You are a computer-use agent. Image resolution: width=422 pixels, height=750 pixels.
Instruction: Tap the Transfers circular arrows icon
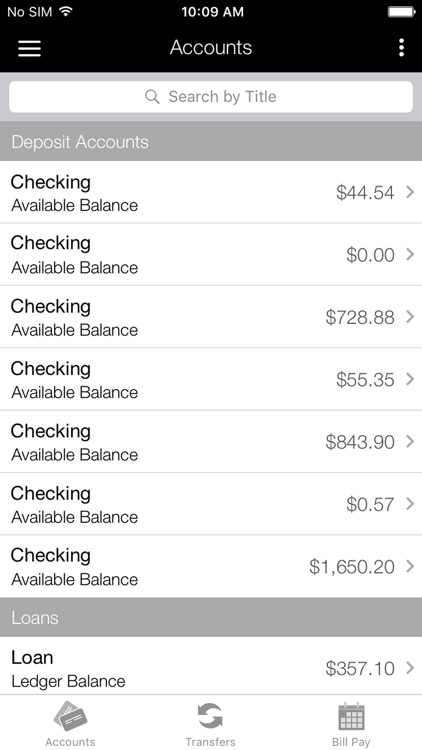point(211,716)
